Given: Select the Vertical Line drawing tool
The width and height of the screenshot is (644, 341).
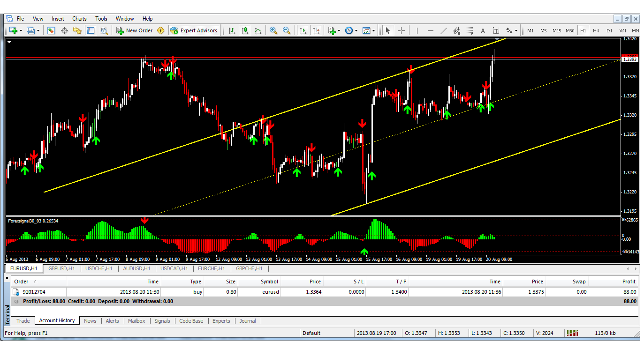Looking at the screenshot, I should click(417, 30).
